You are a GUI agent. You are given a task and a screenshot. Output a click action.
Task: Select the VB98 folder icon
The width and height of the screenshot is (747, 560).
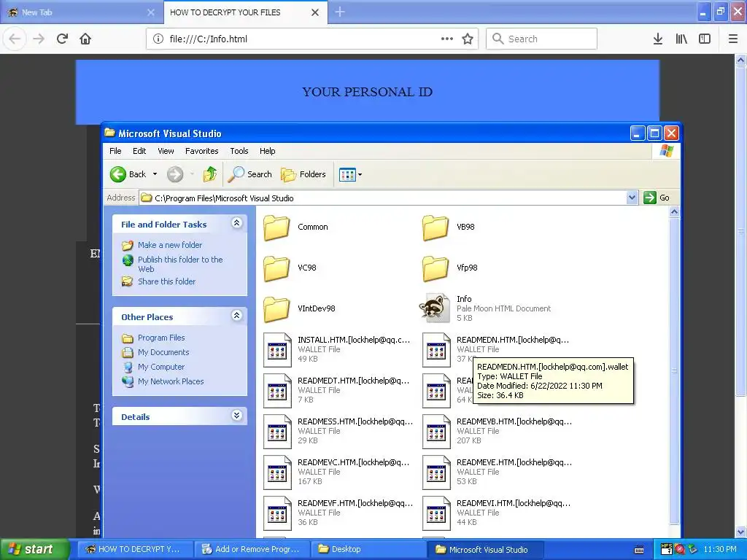pos(436,227)
